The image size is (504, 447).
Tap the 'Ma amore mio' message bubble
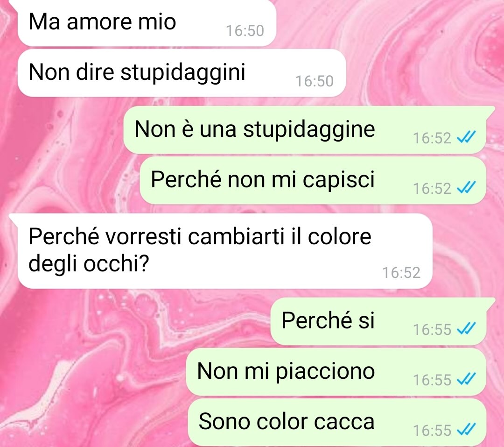click(147, 22)
